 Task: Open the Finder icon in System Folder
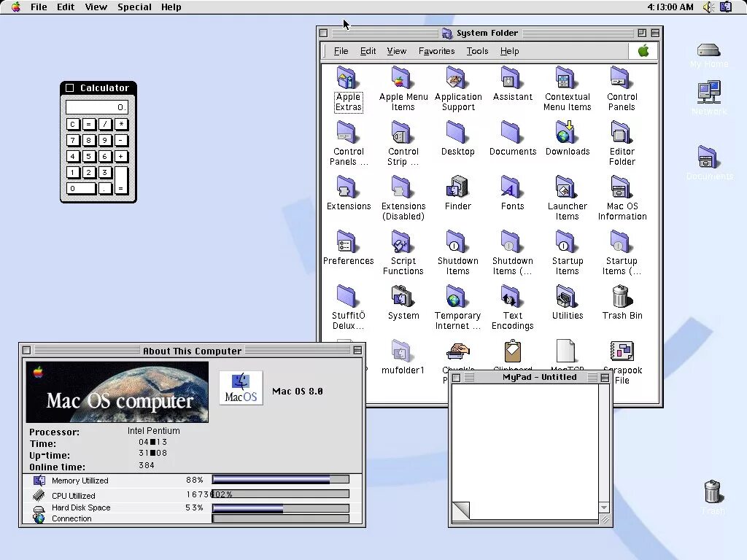[457, 187]
